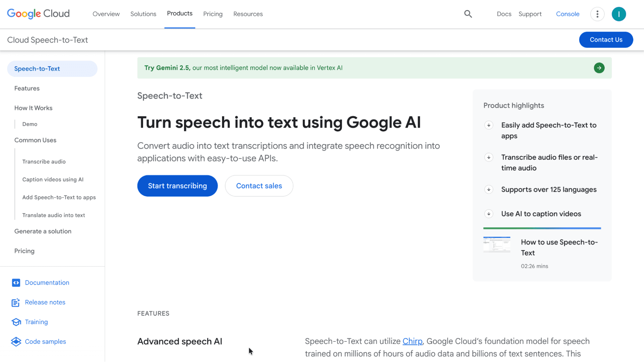Click the Start transcribing button

(177, 186)
